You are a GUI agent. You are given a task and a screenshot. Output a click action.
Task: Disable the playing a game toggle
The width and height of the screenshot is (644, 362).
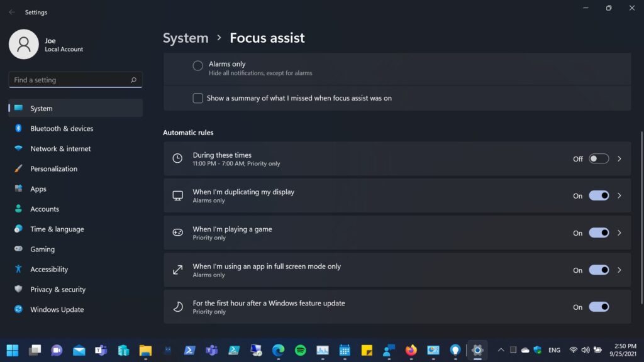point(599,233)
